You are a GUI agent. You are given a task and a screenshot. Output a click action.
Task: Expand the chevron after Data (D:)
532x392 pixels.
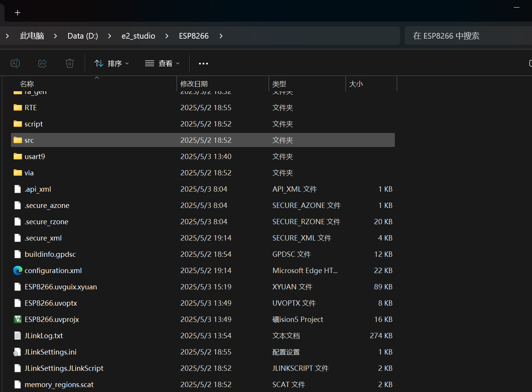pyautogui.click(x=110, y=36)
